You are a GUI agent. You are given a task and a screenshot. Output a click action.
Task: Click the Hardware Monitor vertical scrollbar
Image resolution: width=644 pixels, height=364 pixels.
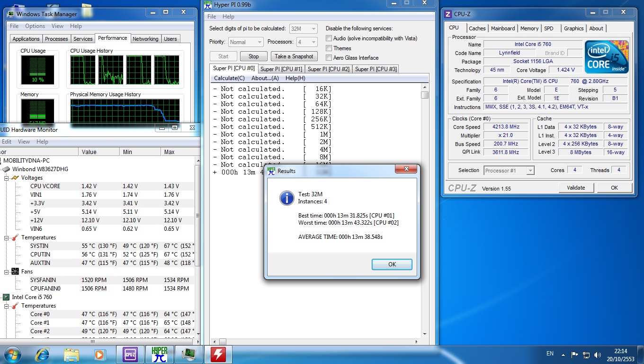197,247
